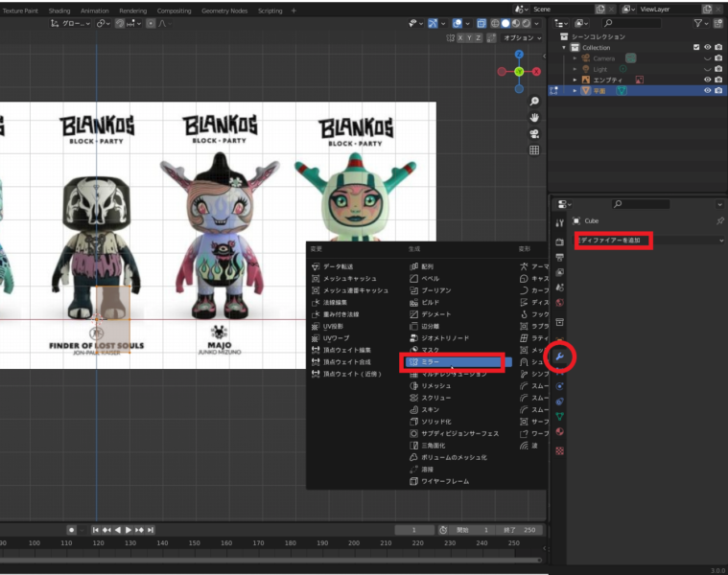Open the Material properties tab icon

(560, 431)
